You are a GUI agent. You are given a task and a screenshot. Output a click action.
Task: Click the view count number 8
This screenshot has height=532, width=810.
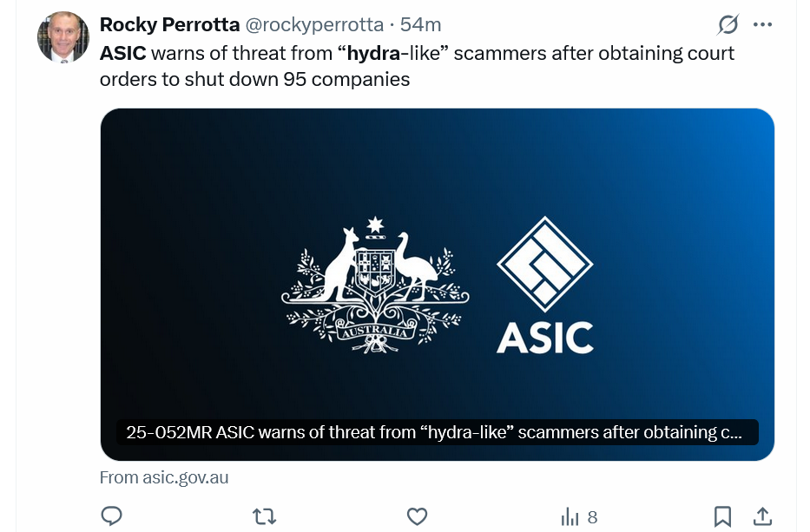coord(592,517)
